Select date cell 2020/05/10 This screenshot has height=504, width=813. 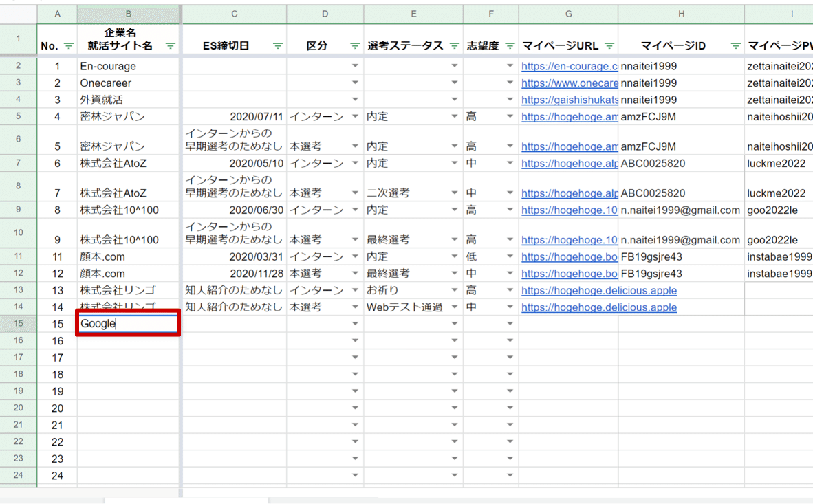pos(235,164)
